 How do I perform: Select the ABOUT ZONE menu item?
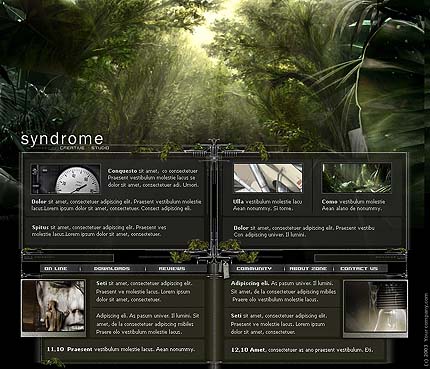(308, 268)
